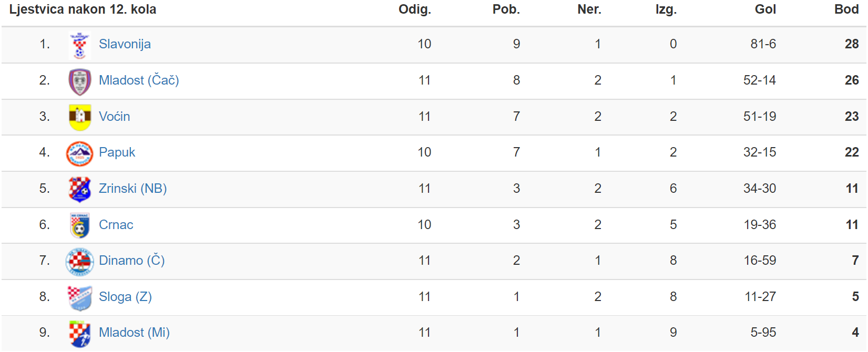This screenshot has height=352, width=868.
Task: Click the Crnac club badge
Action: point(79,225)
